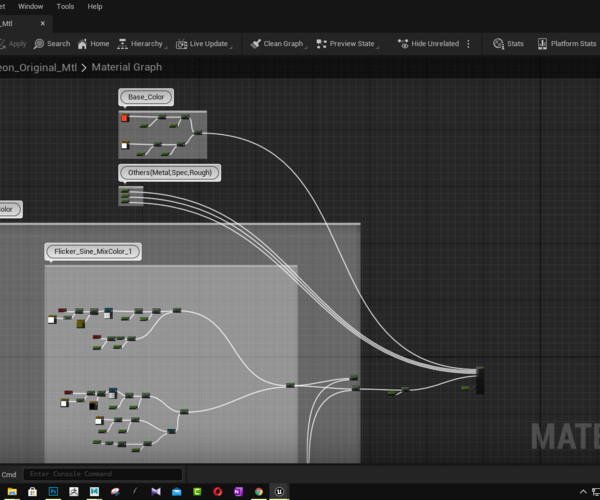The height and width of the screenshot is (500, 600).
Task: Close the _Mtl material tab
Action: [x=42, y=23]
